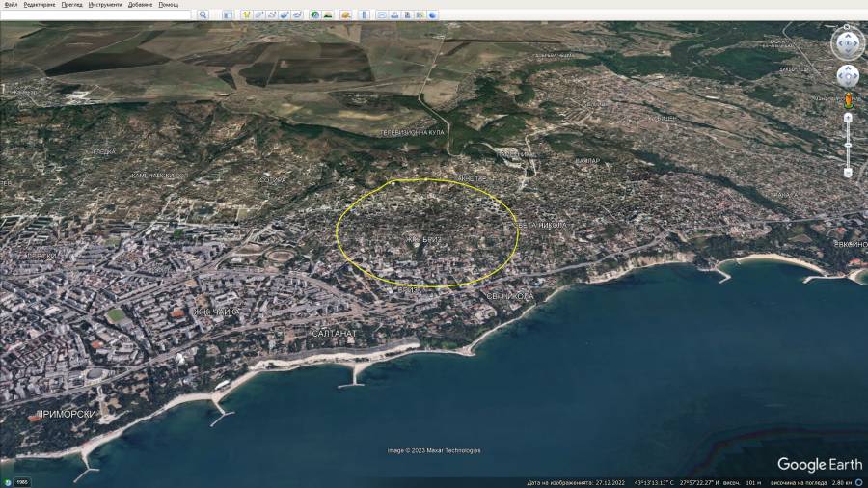
Task: Toggle sunlight across the landscape
Action: click(328, 15)
